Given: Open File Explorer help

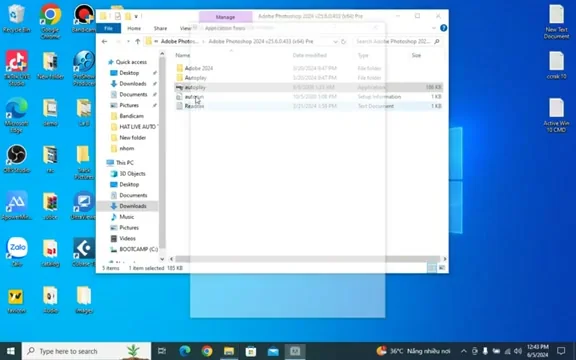Looking at the screenshot, I should click(443, 28).
